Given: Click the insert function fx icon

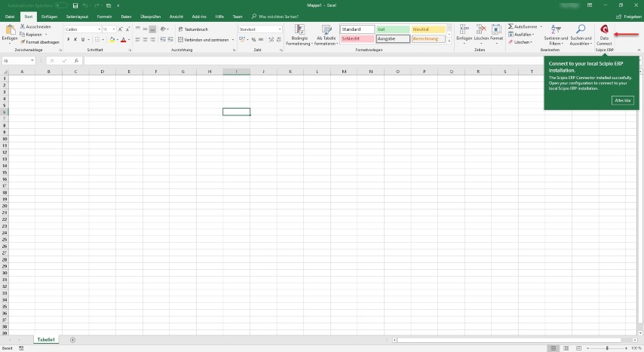Looking at the screenshot, I should (x=76, y=60).
